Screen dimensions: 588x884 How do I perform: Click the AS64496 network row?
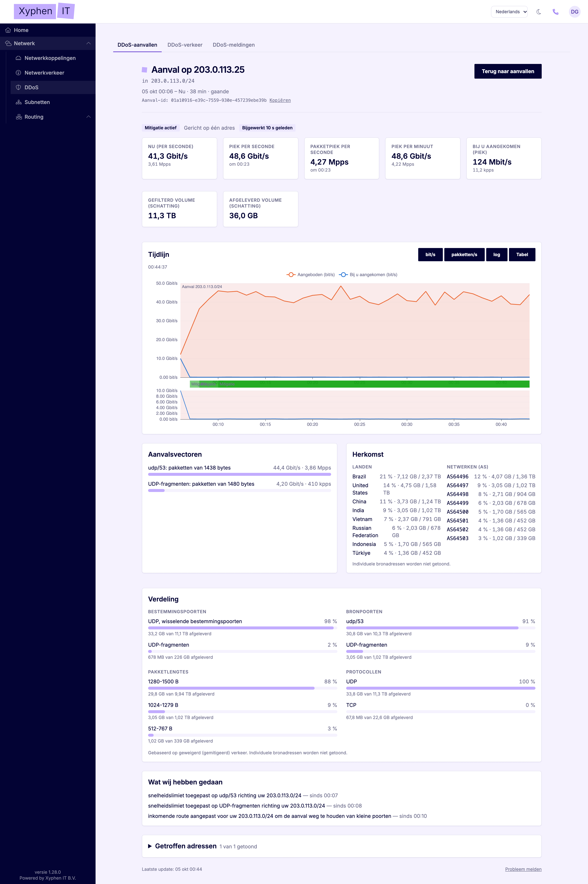click(x=491, y=477)
